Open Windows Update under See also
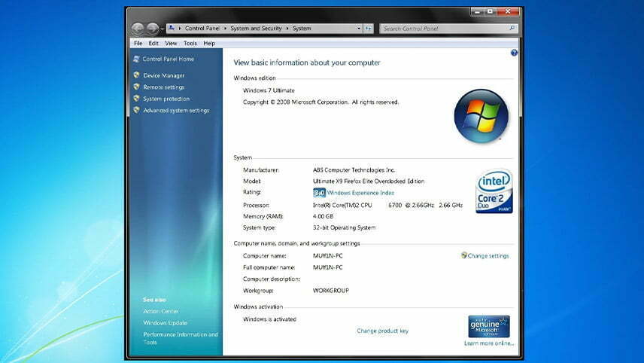644x363 pixels. click(165, 323)
